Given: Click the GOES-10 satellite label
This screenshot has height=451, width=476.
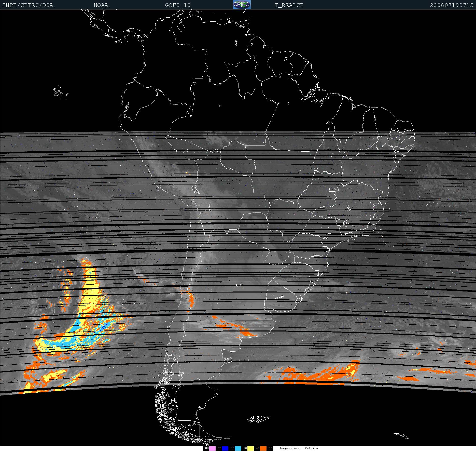Looking at the screenshot, I should [x=178, y=5].
